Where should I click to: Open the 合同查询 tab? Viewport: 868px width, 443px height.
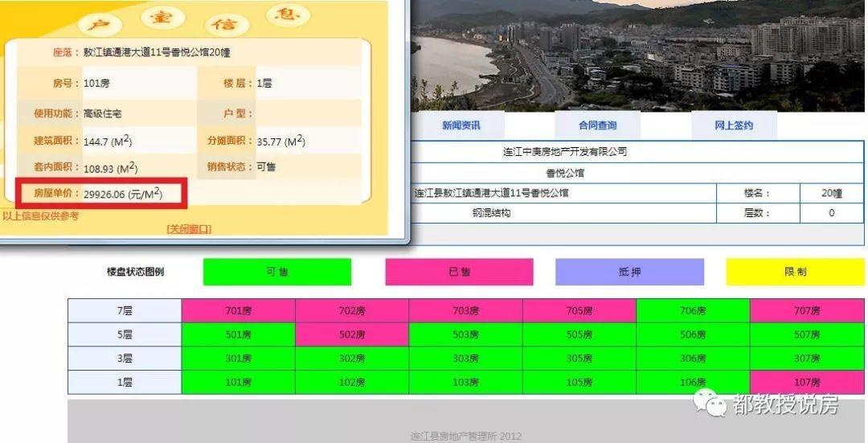[x=597, y=125]
